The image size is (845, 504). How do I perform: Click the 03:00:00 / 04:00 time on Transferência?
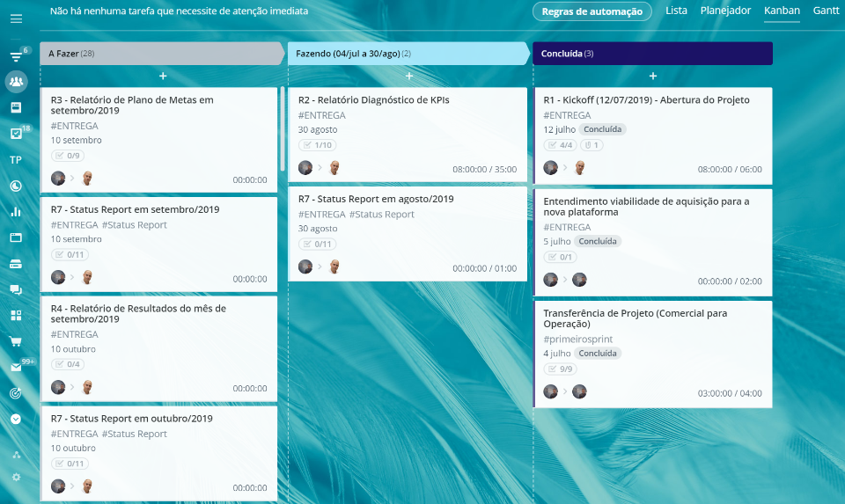click(730, 393)
